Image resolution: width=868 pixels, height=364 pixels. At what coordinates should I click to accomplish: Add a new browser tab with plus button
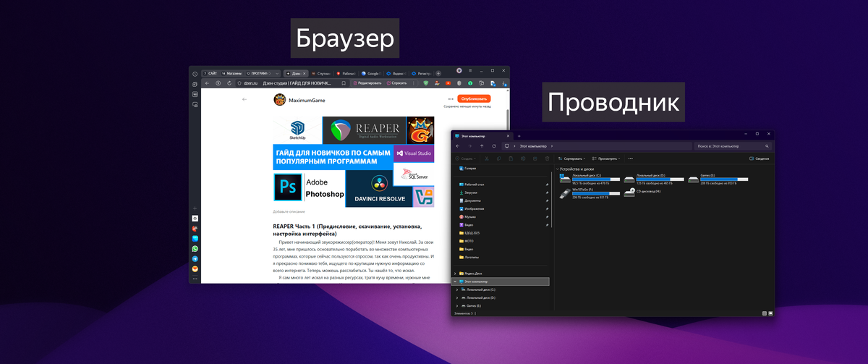[x=438, y=73]
